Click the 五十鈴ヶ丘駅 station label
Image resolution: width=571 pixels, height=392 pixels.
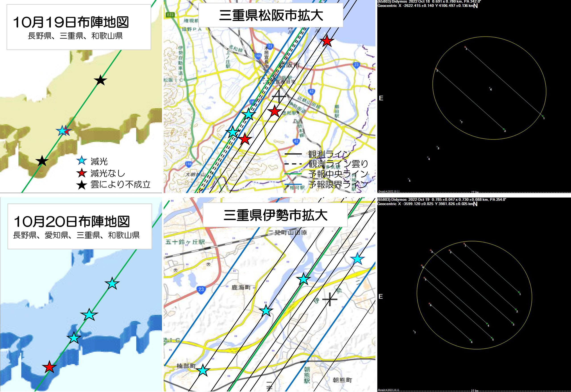point(185,242)
